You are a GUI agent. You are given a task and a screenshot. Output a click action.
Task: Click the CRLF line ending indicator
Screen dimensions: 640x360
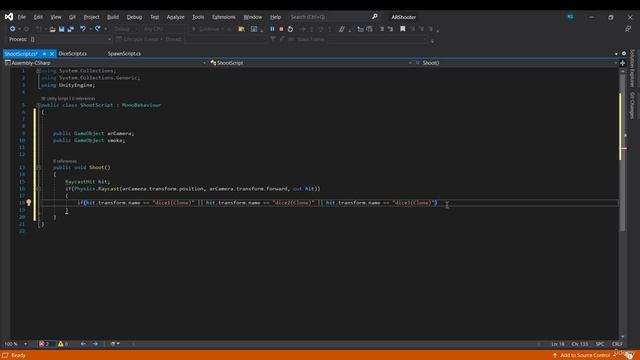click(x=617, y=344)
